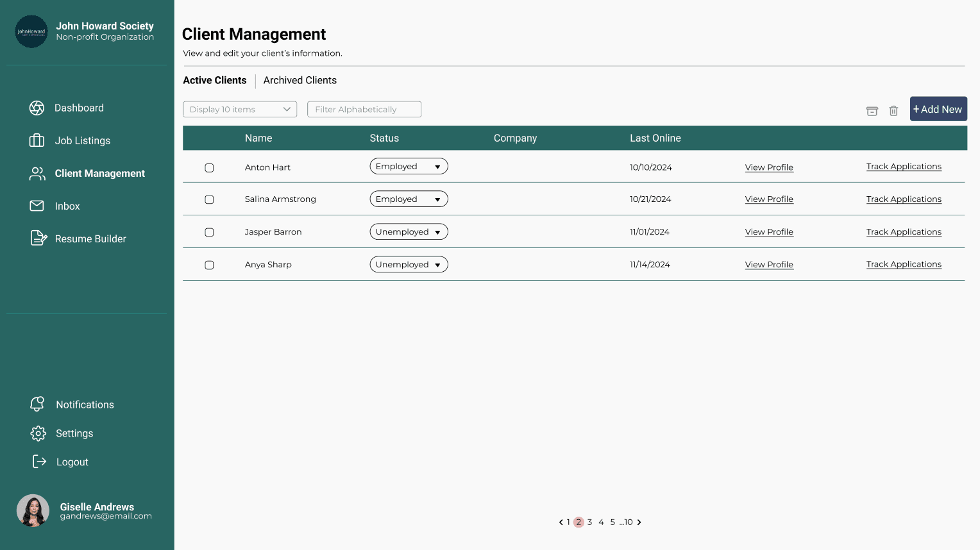Click the Logout arrow icon
Screen dimensions: 980x550
(39, 462)
